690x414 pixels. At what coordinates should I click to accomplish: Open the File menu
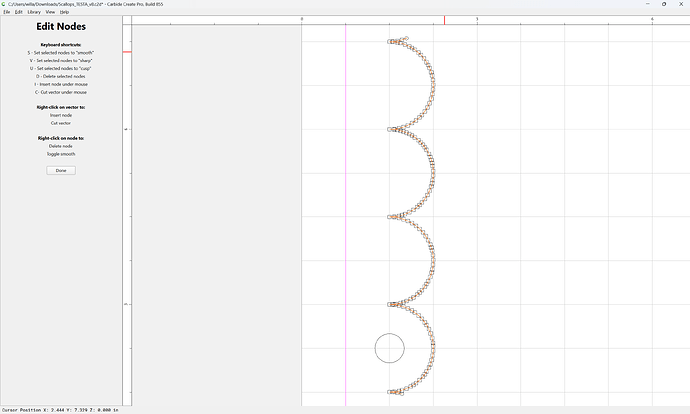click(x=7, y=12)
